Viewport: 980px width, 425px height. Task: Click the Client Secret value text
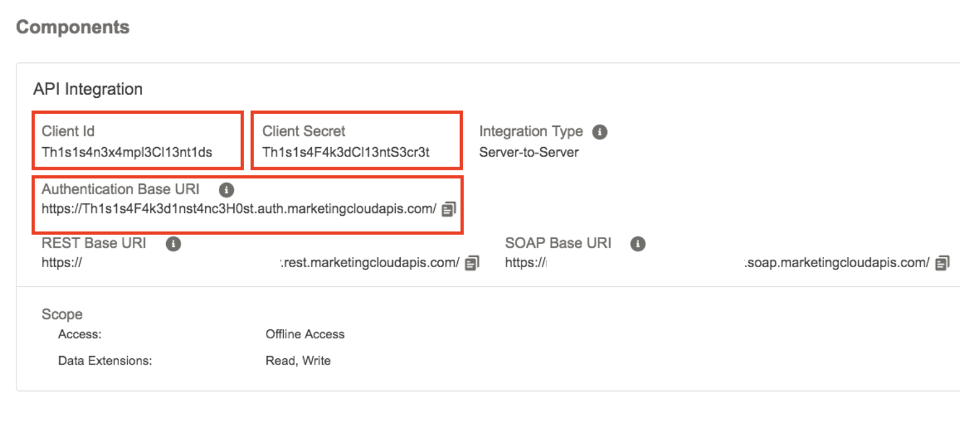pyautogui.click(x=345, y=152)
